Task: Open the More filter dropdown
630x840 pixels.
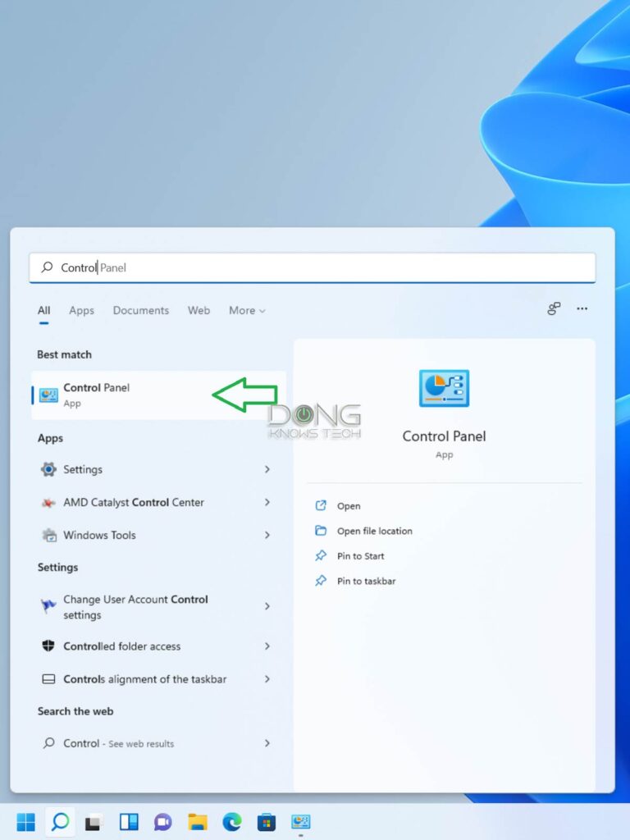Action: coord(247,310)
